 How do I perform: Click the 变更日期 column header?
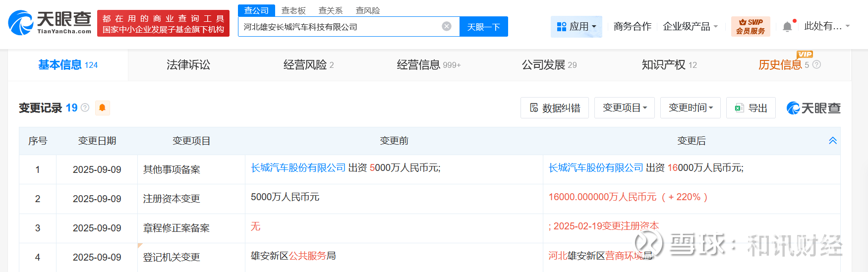click(x=97, y=141)
